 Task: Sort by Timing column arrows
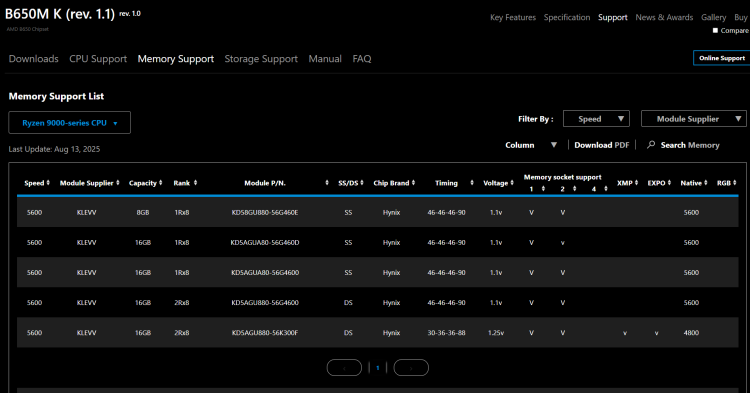pos(472,183)
